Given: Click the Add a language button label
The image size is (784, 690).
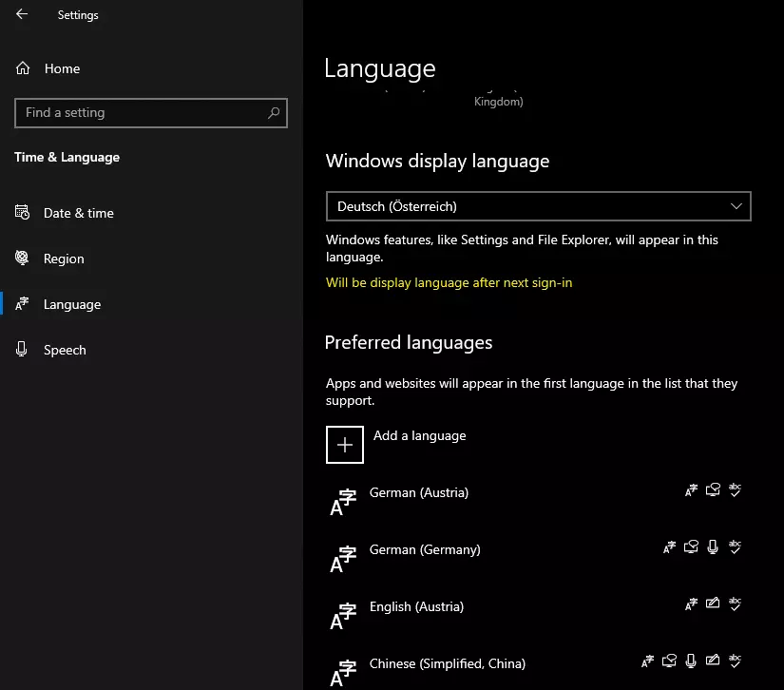Looking at the screenshot, I should coord(419,435).
